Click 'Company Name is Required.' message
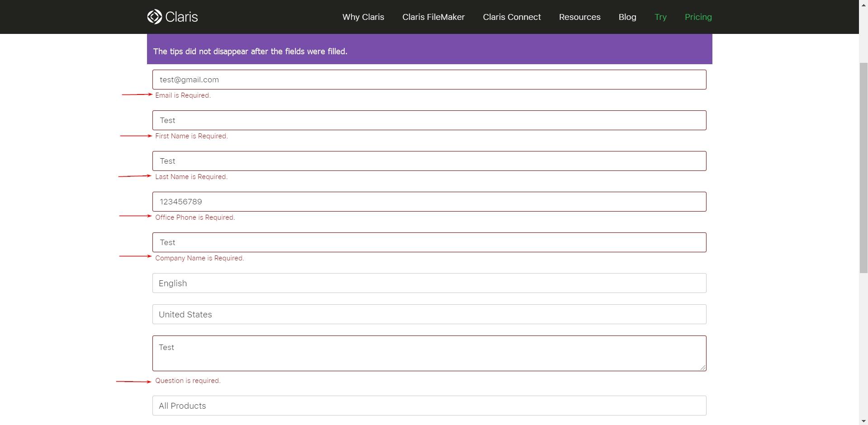 [x=199, y=258]
